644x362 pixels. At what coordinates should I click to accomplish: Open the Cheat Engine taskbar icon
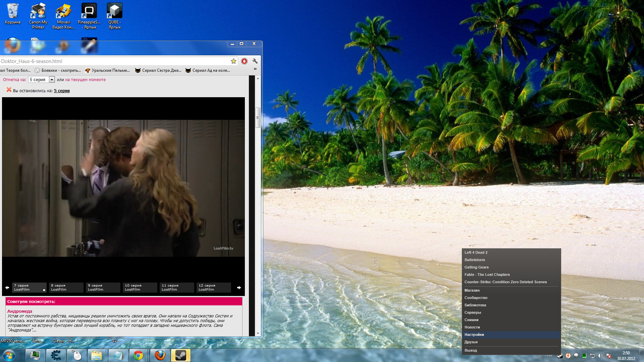(56, 355)
